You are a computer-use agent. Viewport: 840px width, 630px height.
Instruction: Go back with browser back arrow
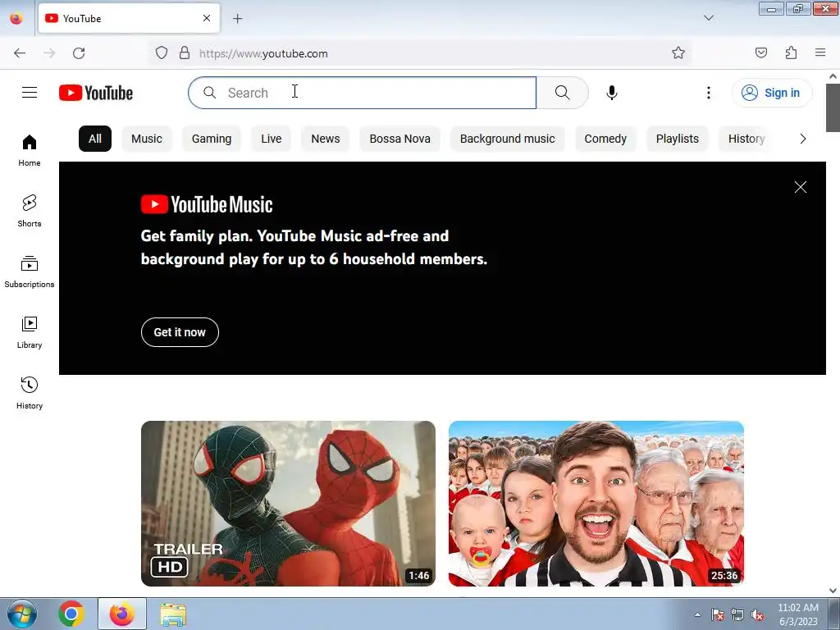click(20, 53)
